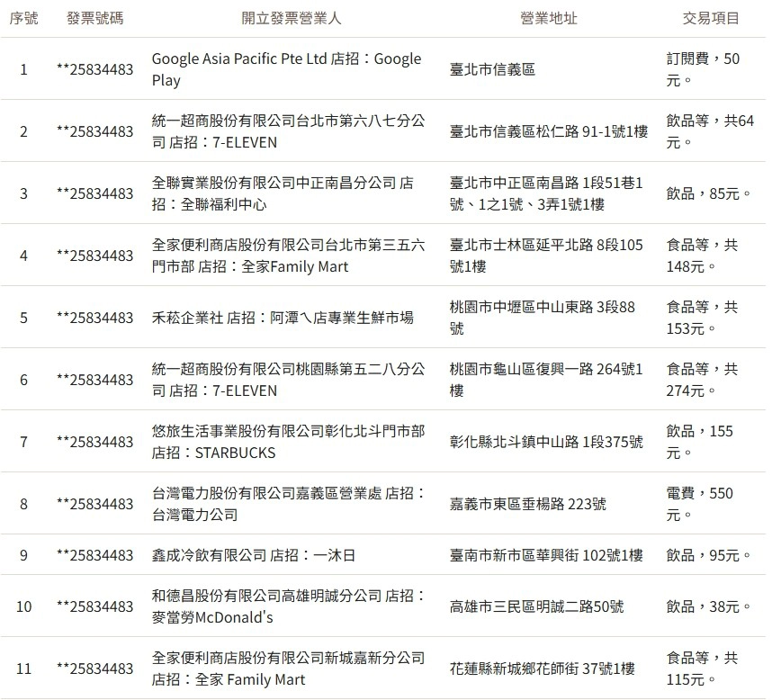Select the address 臺北市中正區南昌路 1段51巷1號
Screen dimensions: 772x700
point(546,193)
